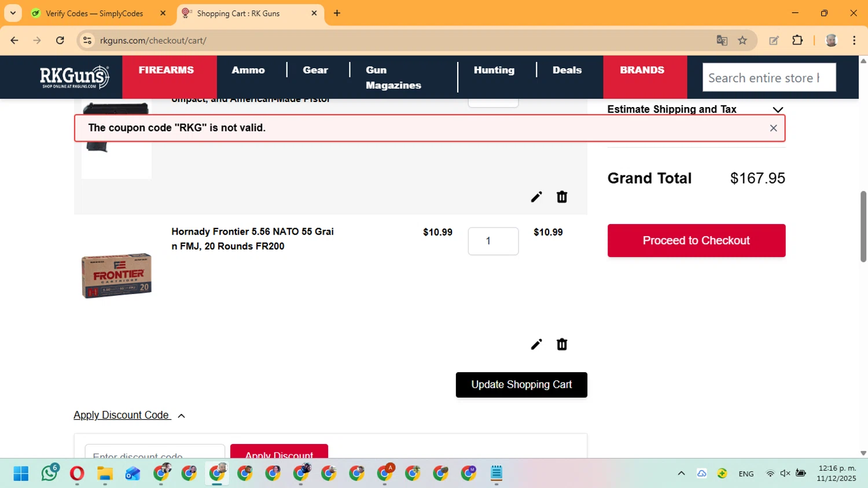Delete the Hornady Frontier item with the trash icon
The image size is (868, 488).
pyautogui.click(x=562, y=344)
